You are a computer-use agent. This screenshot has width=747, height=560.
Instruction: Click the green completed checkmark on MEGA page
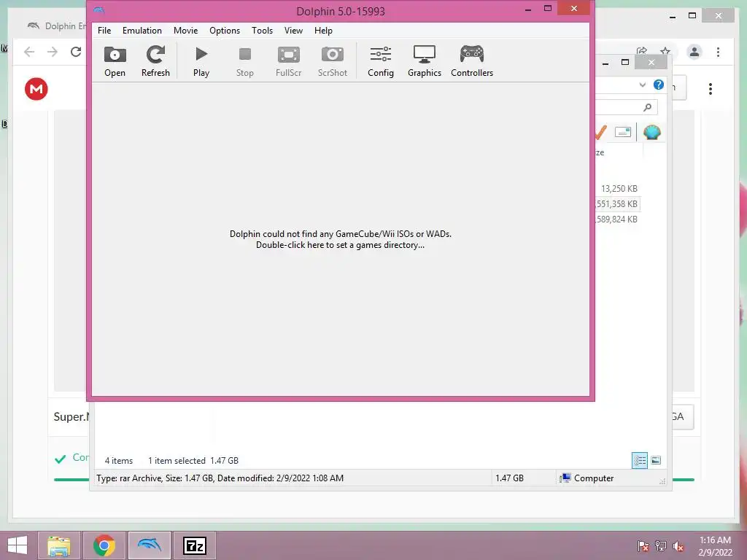[x=60, y=459]
